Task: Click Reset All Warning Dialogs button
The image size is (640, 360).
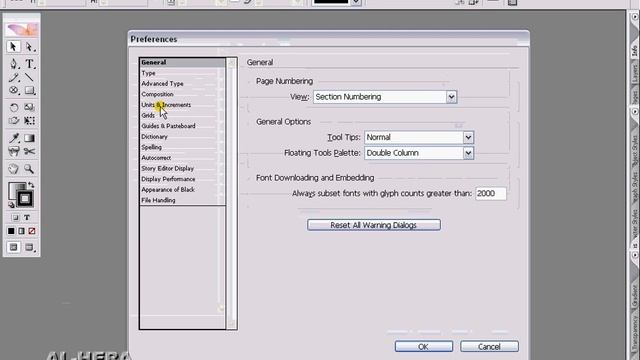Action: coord(373,225)
